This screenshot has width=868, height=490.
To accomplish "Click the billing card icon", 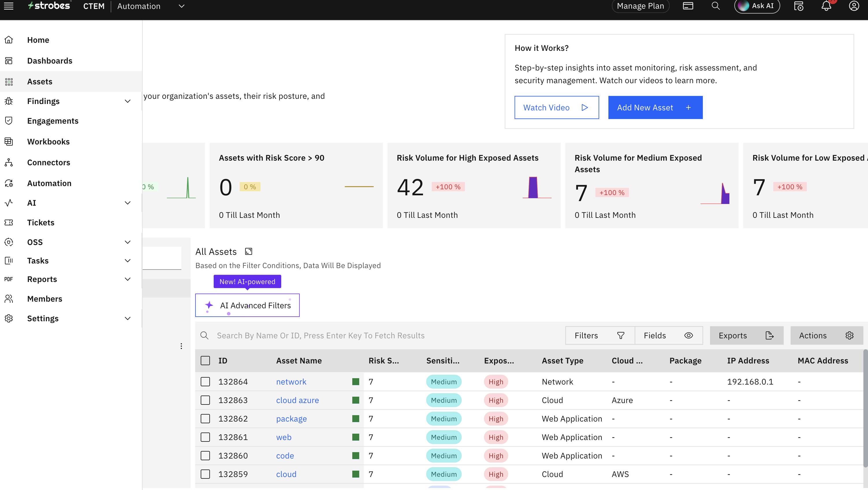I will pyautogui.click(x=688, y=6).
